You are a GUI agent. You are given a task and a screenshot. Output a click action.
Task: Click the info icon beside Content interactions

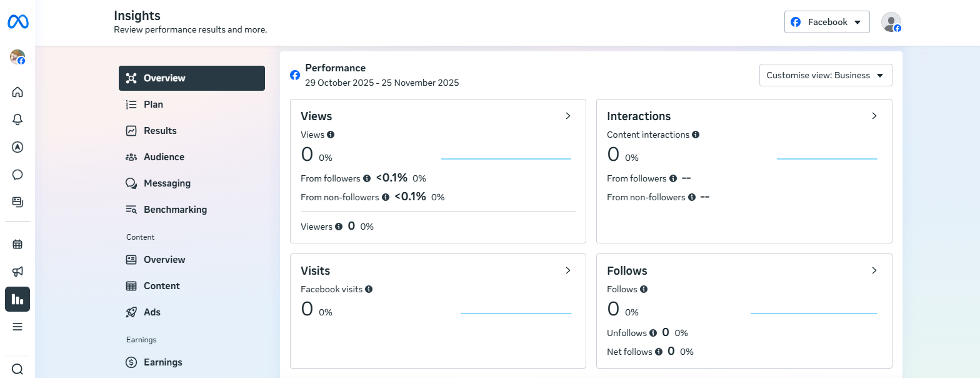point(696,135)
